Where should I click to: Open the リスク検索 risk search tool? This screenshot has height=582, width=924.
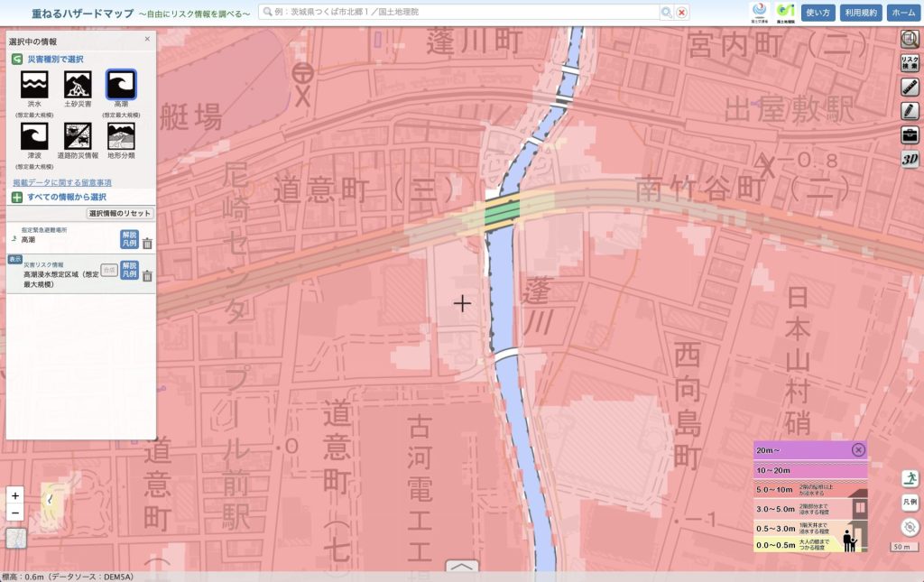click(x=910, y=63)
